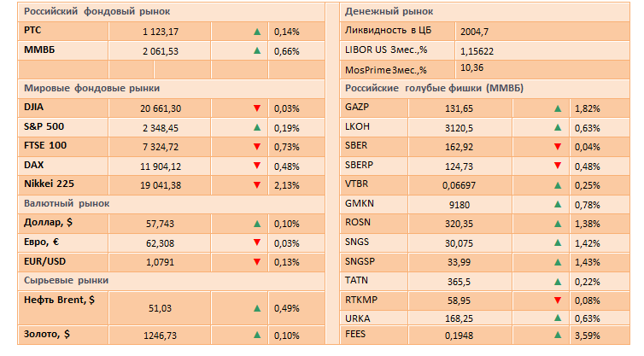Click the red down arrow for SBERP
The width and height of the screenshot is (644, 356).
558,166
